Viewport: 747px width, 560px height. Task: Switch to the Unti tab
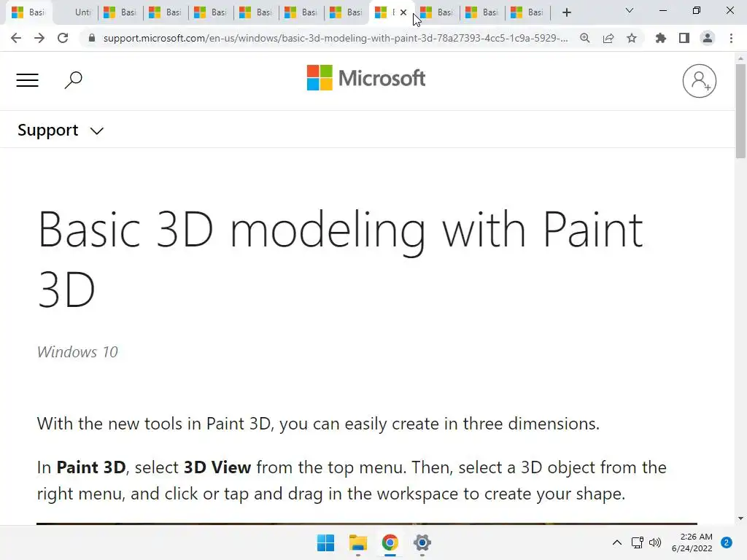pyautogui.click(x=76, y=12)
